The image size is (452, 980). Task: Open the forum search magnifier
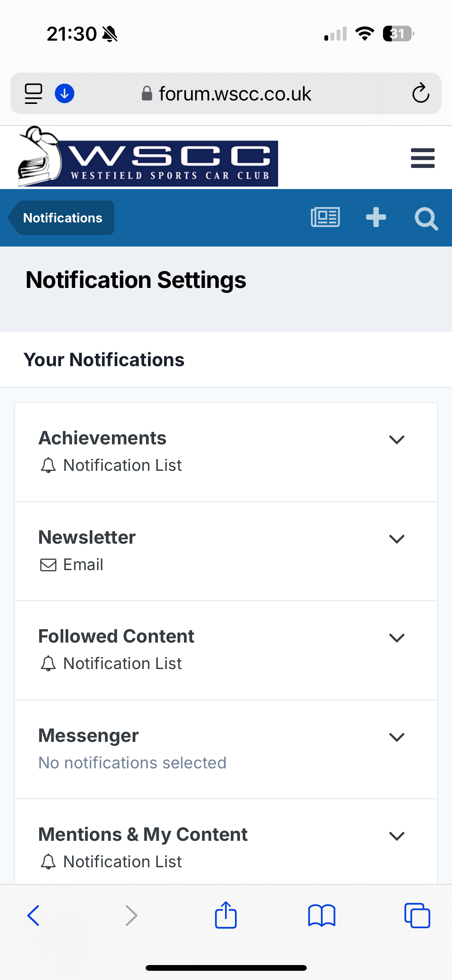click(x=426, y=219)
